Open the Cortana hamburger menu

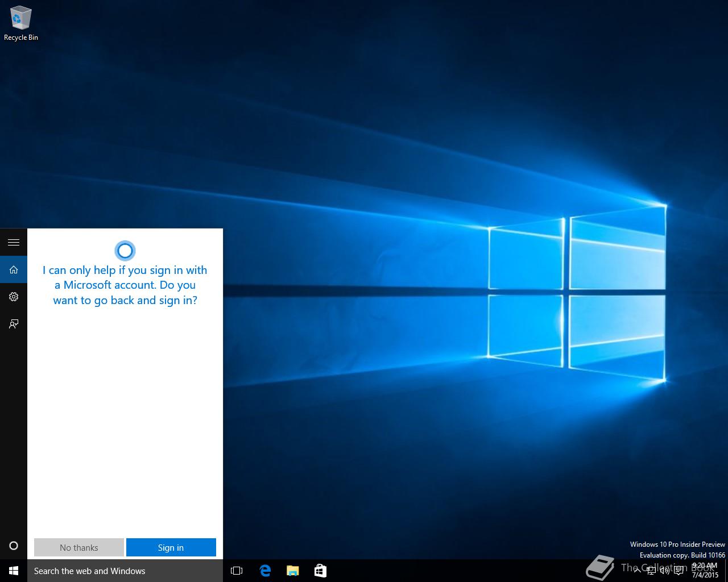click(x=14, y=243)
